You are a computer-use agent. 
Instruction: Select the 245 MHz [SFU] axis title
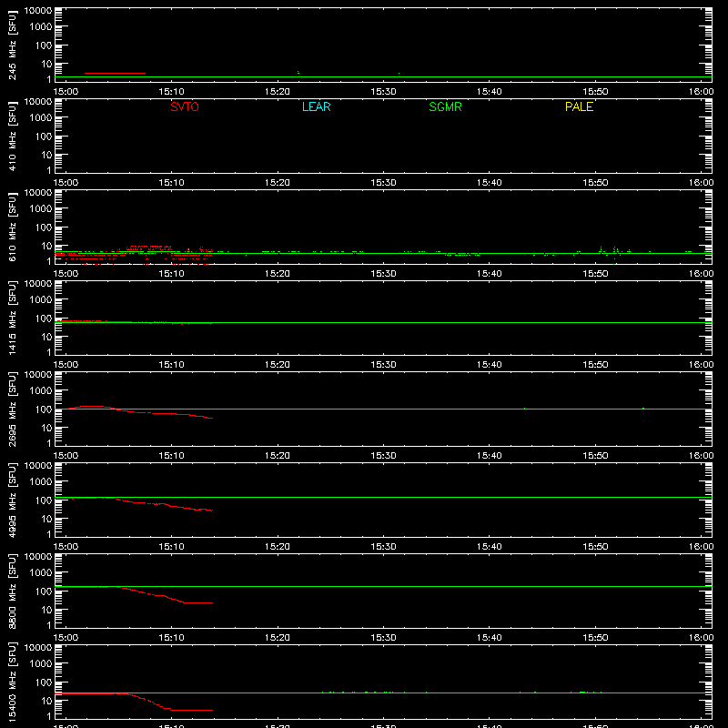point(12,45)
